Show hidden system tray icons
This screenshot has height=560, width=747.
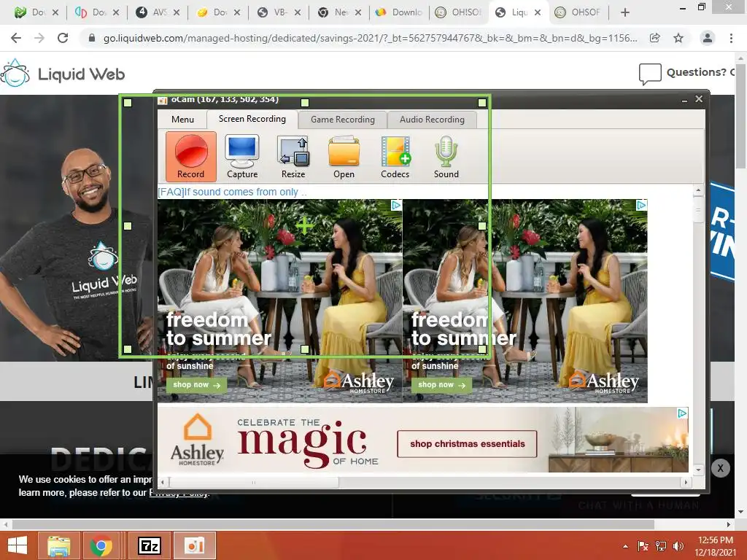(x=625, y=546)
